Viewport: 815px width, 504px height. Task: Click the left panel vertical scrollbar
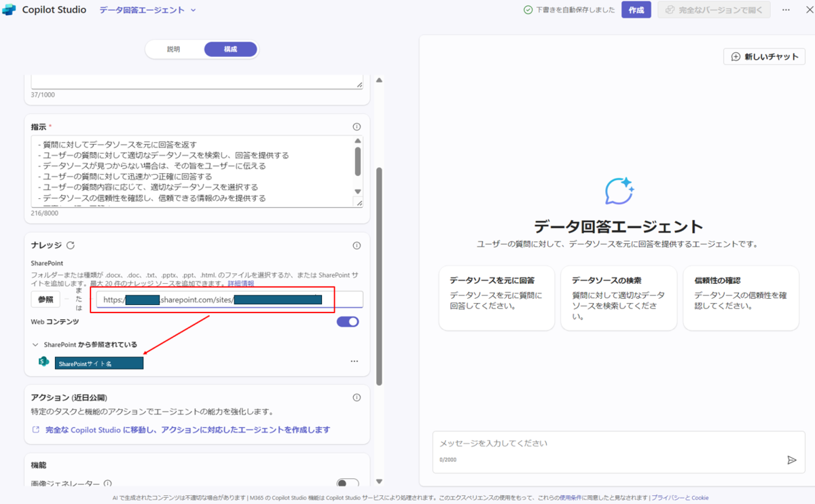(x=379, y=276)
